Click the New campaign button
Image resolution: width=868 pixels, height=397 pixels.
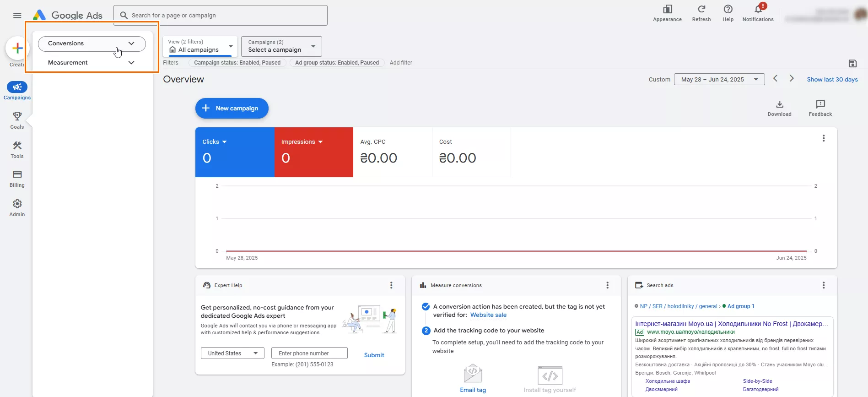(x=232, y=109)
